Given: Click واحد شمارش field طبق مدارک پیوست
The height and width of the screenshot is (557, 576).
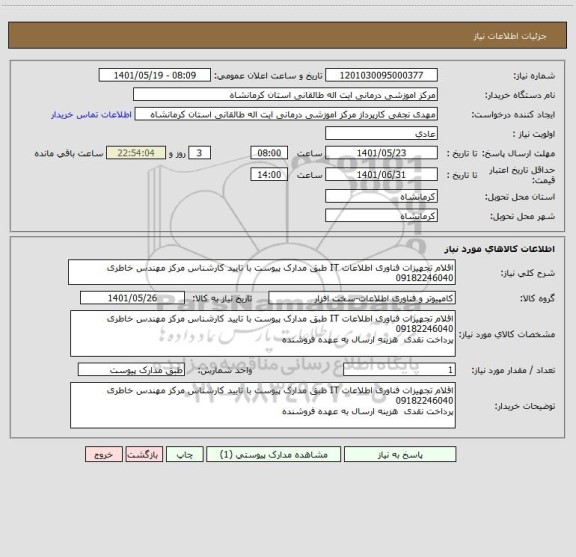Looking at the screenshot, I should (x=131, y=370).
